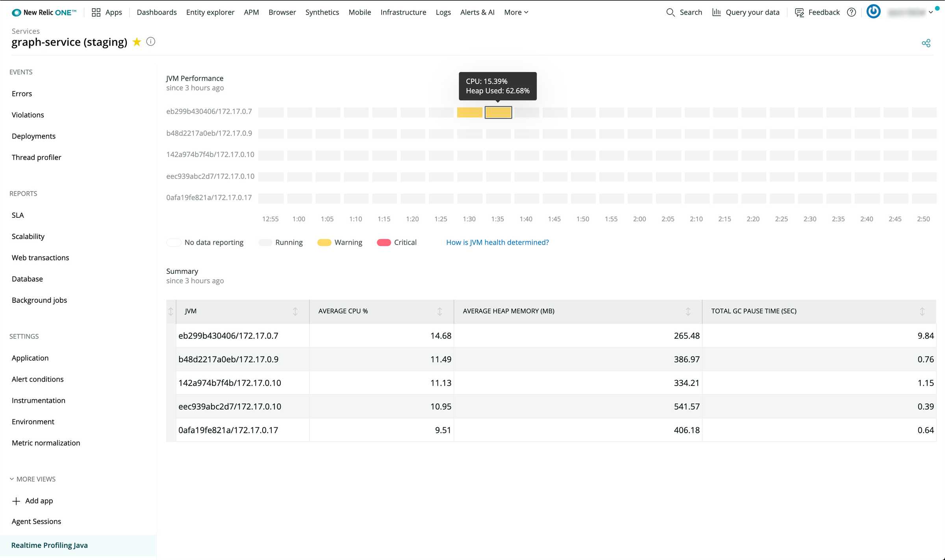Viewport: 945px width, 560px height.
Task: Expand the More menu in top navigation
Action: click(516, 12)
